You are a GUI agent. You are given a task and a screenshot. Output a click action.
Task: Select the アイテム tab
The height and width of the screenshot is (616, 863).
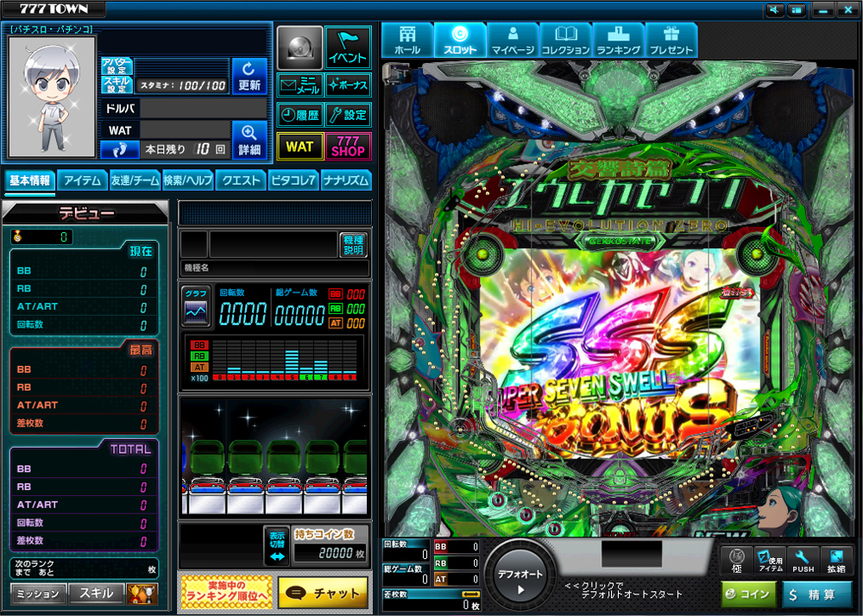click(x=82, y=180)
